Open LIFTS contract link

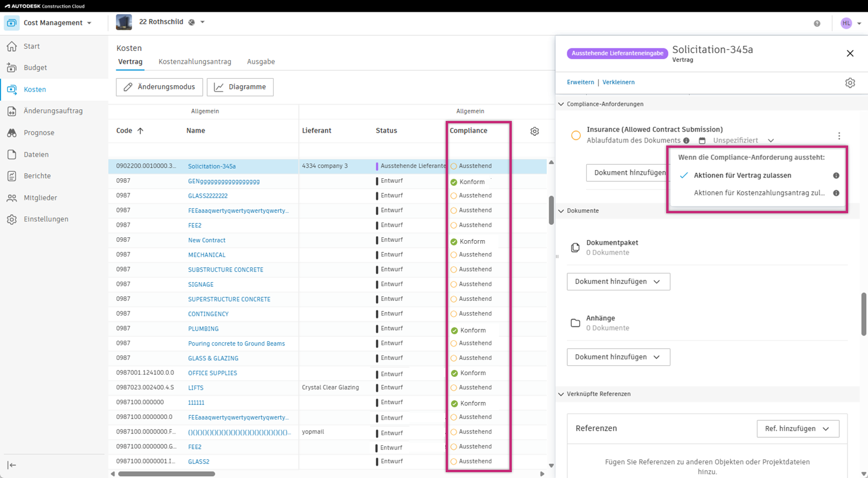[x=196, y=388]
